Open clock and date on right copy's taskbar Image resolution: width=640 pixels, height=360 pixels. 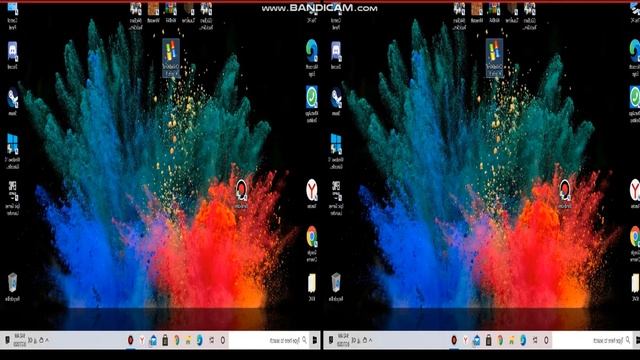343,340
